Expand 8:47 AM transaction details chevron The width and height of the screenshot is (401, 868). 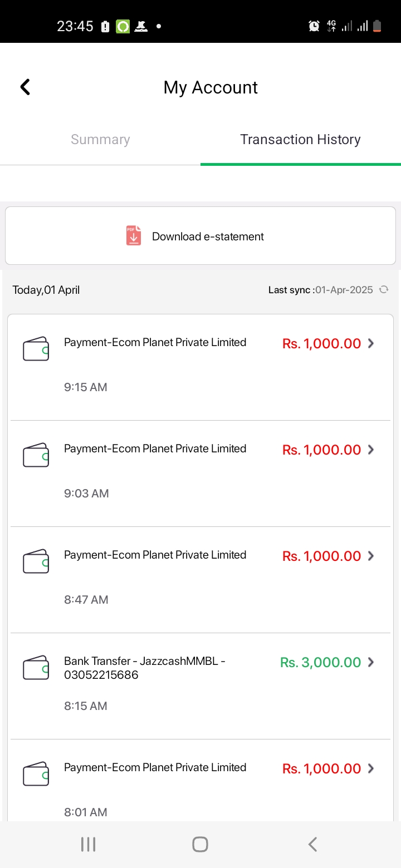point(371,556)
